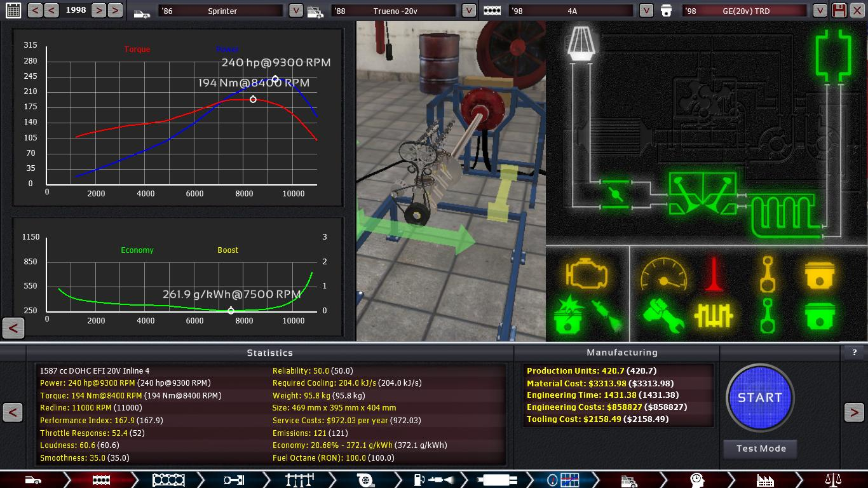Click the orange tachometer RPM icon
Viewport: 868px width, 488px height.
663,274
